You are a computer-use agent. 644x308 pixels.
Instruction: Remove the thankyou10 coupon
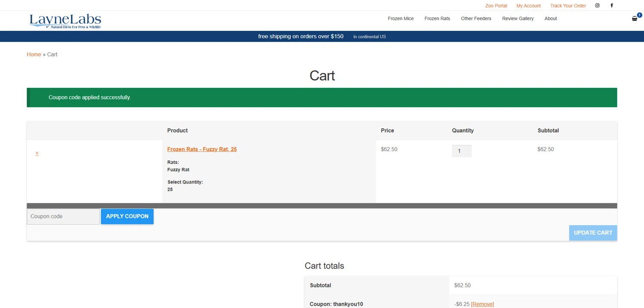pyautogui.click(x=482, y=304)
